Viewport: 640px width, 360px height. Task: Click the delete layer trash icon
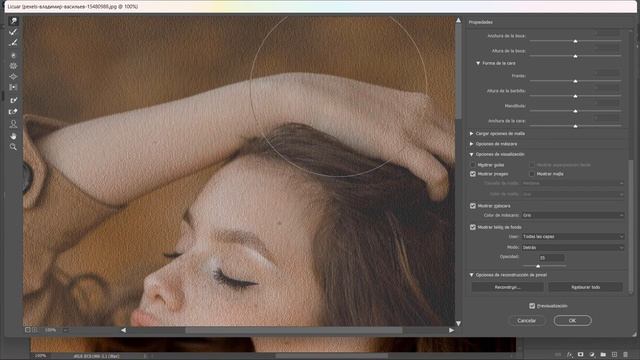pos(625,355)
